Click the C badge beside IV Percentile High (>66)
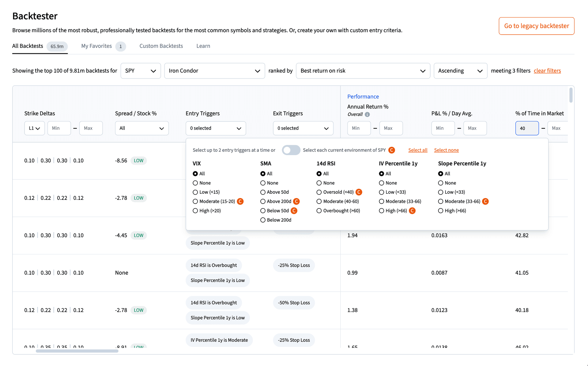588x366 pixels. click(412, 211)
